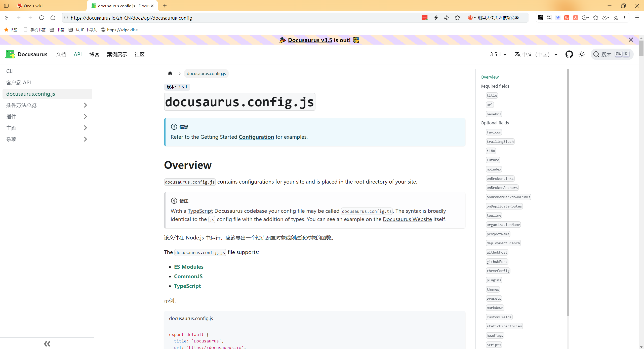
Task: Click the share arrow icon in address bar
Action: click(447, 18)
